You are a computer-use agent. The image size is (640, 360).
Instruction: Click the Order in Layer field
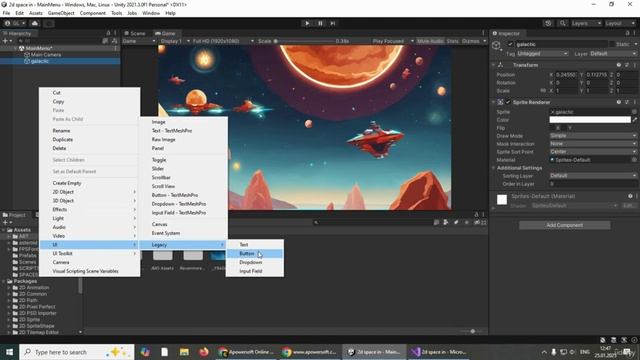point(593,184)
